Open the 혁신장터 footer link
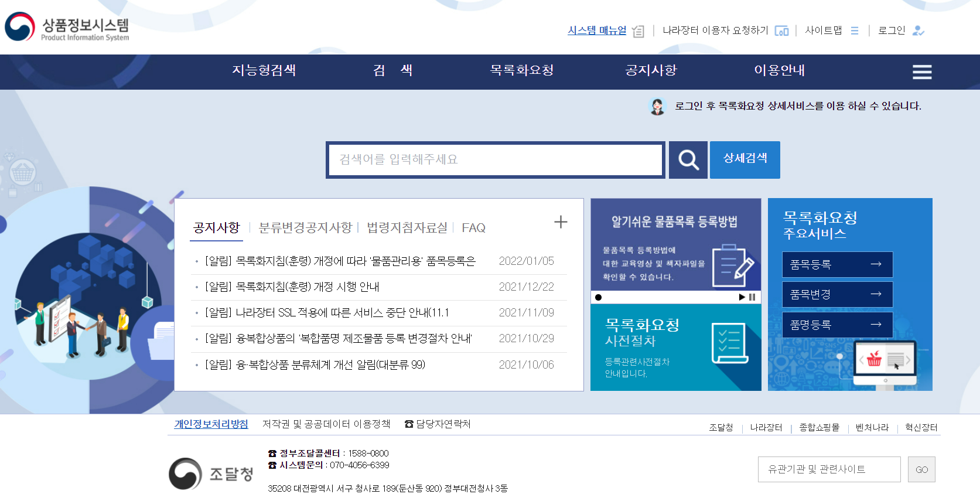 pos(921,428)
